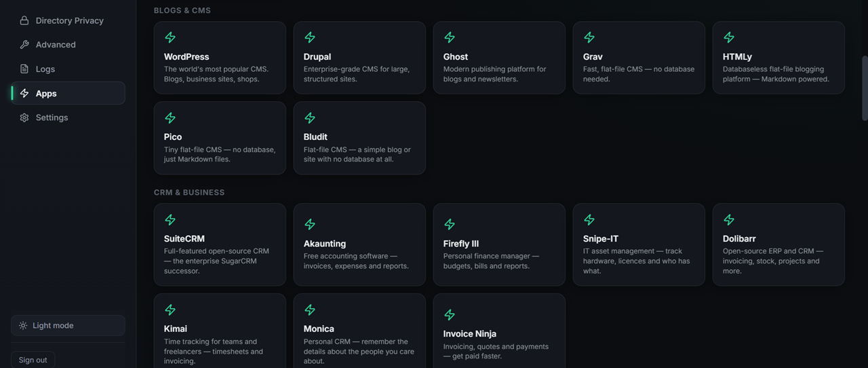This screenshot has height=368, width=868.
Task: Click the lightning icon on the SuiteCRM card
Action: coord(170,219)
